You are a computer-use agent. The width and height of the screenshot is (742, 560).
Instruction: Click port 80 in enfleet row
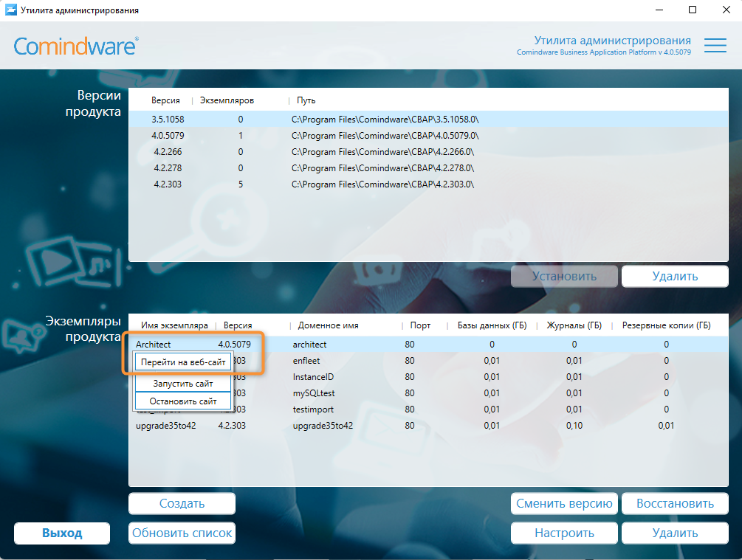(410, 360)
